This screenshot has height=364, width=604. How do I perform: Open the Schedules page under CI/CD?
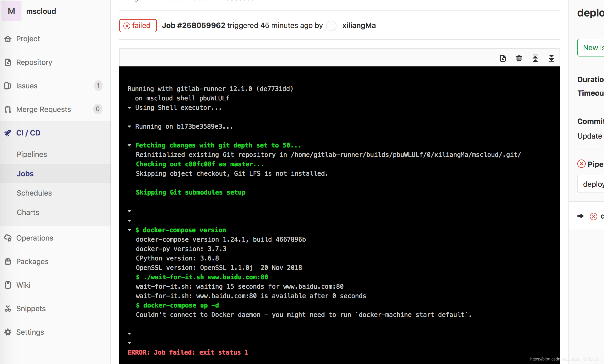tap(34, 193)
